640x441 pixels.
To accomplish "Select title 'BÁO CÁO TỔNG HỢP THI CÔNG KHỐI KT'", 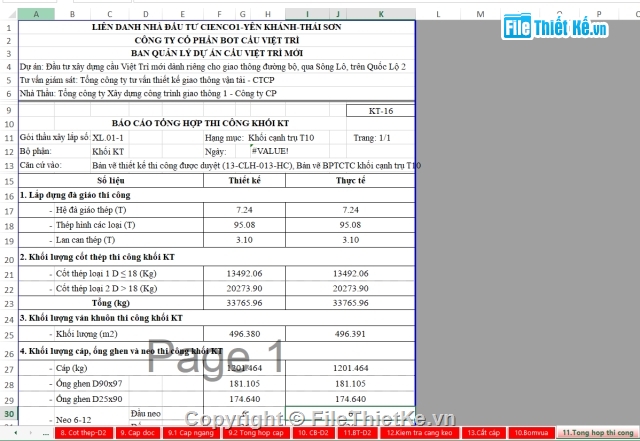I will pyautogui.click(x=200, y=123).
